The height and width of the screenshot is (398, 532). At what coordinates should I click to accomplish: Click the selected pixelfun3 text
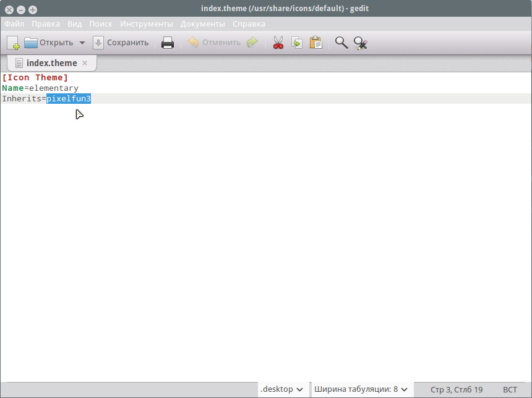pyautogui.click(x=69, y=99)
